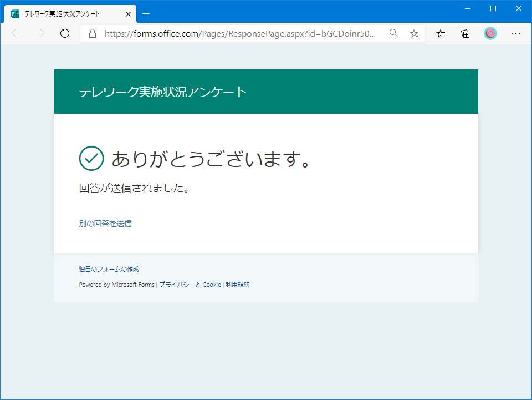Click the 回答が送信されました。 message
Image resolution: width=532 pixels, height=400 pixels.
click(x=134, y=188)
